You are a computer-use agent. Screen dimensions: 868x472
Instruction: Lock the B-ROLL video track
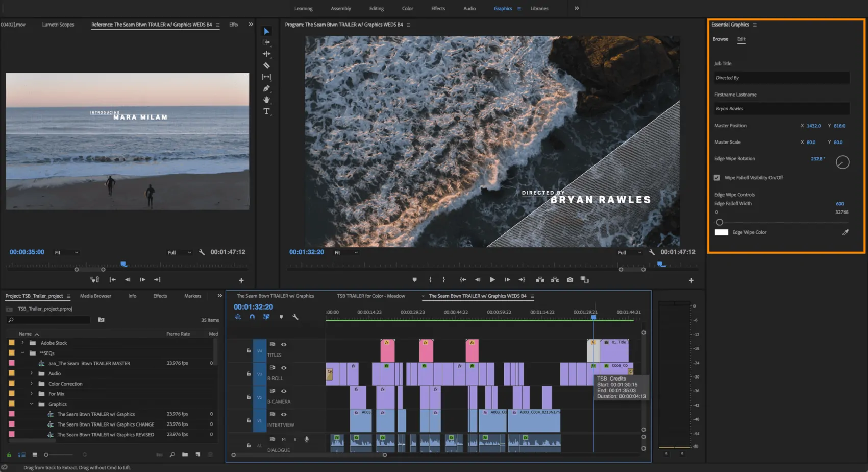[247, 374]
